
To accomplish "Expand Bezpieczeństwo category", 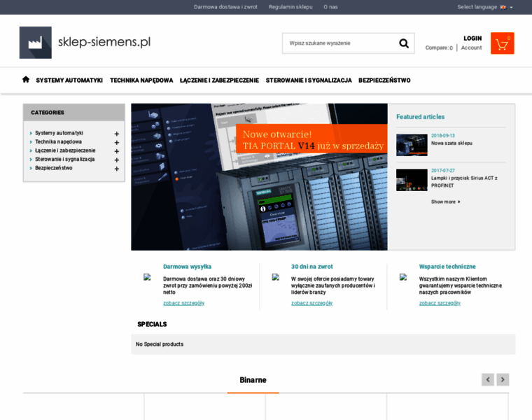I will 117,169.
